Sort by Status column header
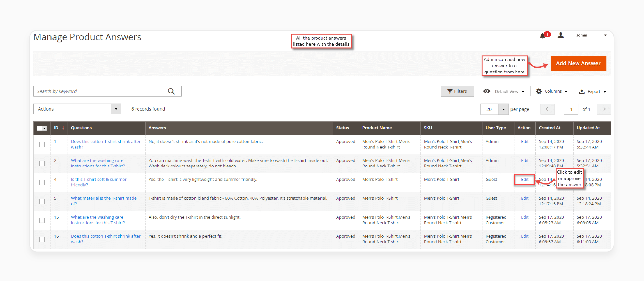Image resolution: width=644 pixels, height=281 pixels. [342, 128]
